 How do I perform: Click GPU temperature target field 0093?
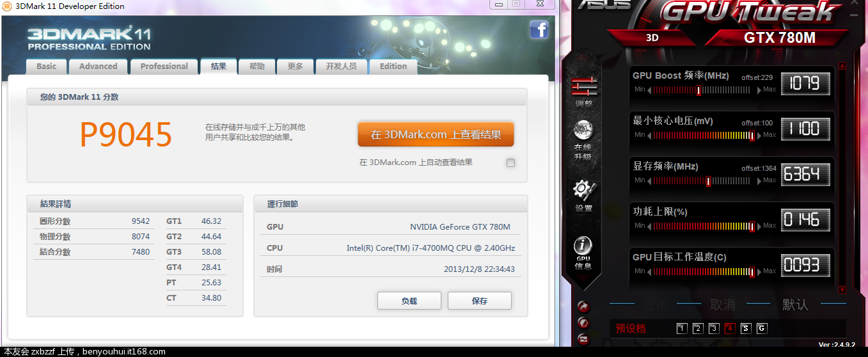805,265
